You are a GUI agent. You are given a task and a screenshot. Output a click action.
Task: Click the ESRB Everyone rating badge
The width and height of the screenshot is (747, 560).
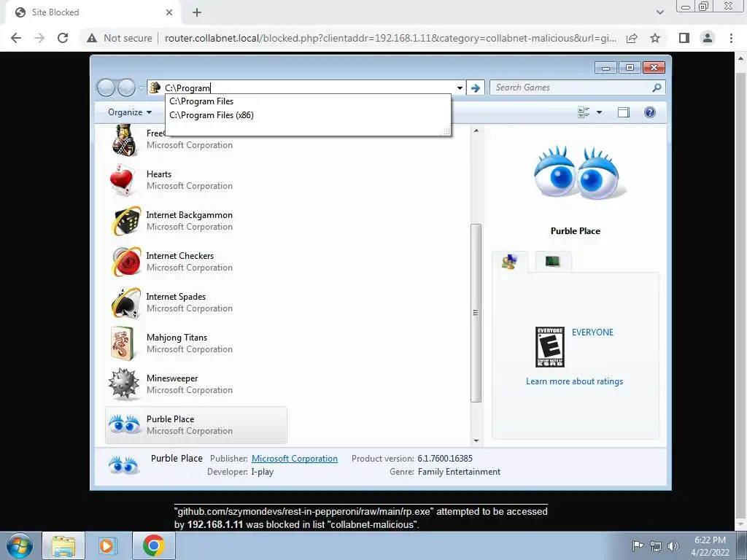(x=550, y=346)
